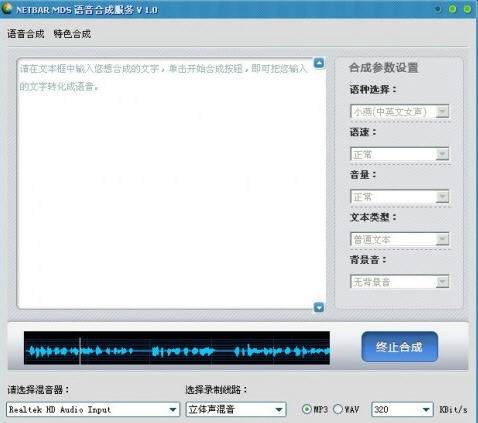Click the scroll-down arrow of the text box
The width and height of the screenshot is (478, 423).
[319, 307]
